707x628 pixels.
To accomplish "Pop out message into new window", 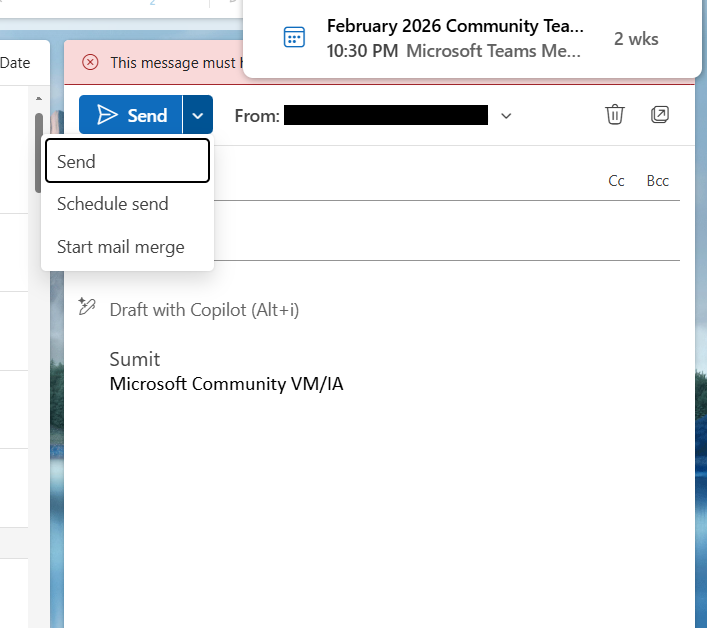I will (660, 115).
